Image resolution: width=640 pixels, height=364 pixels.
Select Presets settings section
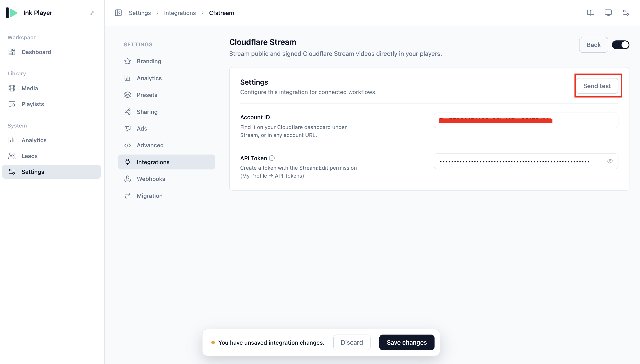click(x=166, y=95)
